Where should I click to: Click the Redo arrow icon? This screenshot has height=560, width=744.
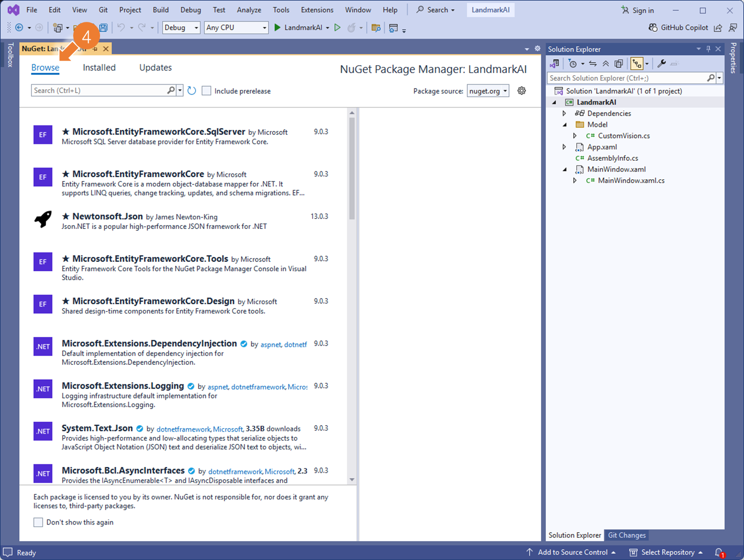point(142,27)
